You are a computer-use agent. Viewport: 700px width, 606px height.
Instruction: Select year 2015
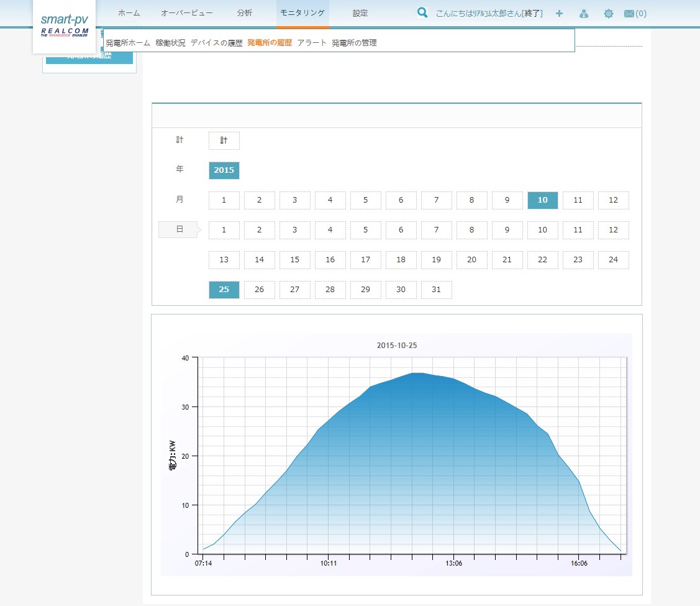point(224,170)
